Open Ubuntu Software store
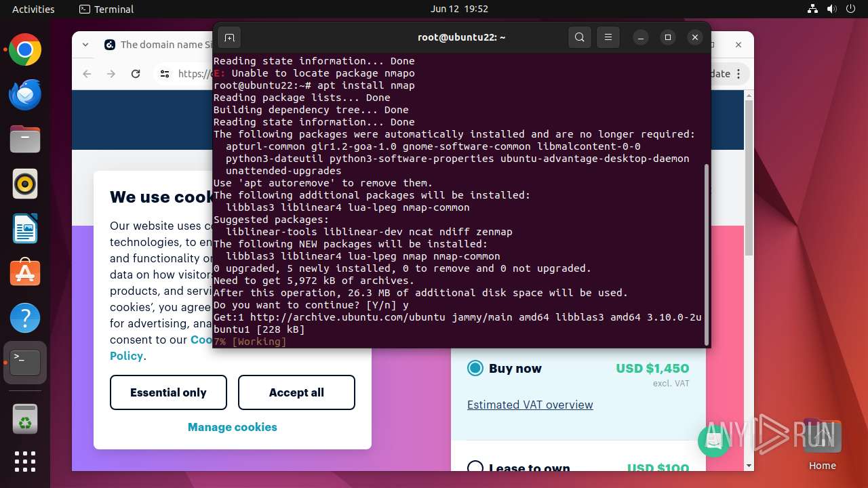 click(25, 274)
